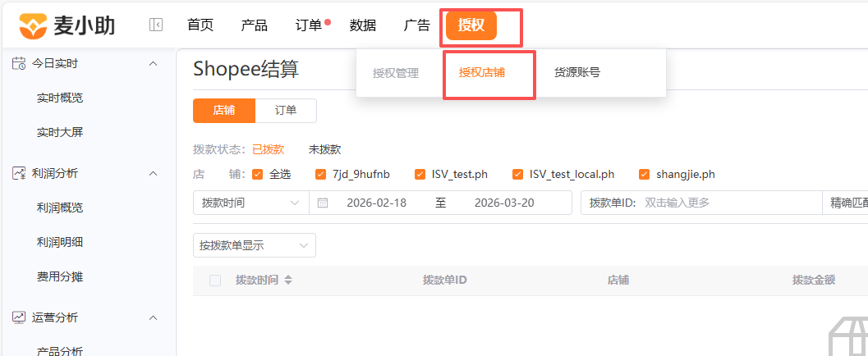Open the 精确匹配 match type dropdown
The width and height of the screenshot is (868, 356).
tap(845, 203)
